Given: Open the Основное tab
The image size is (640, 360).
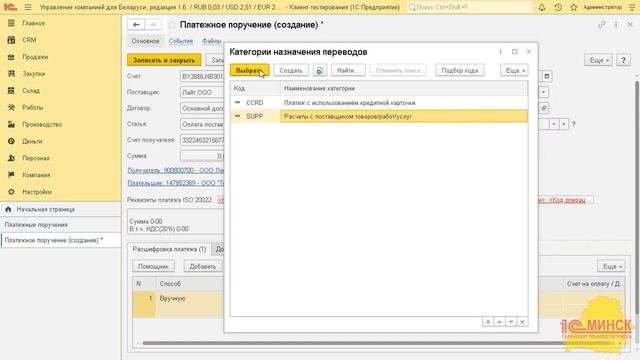Looking at the screenshot, I should pos(145,41).
